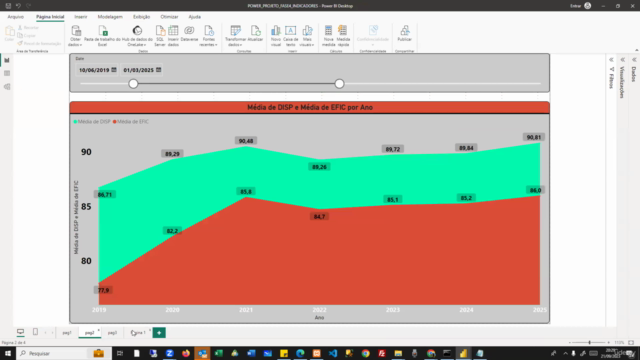Open Power BI from the taskbar
640x360 pixels.
point(463,353)
